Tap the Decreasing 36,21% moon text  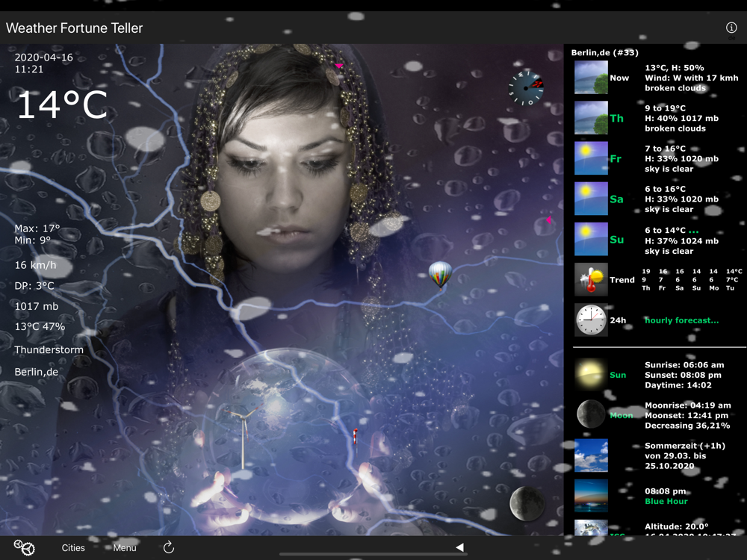point(687,426)
